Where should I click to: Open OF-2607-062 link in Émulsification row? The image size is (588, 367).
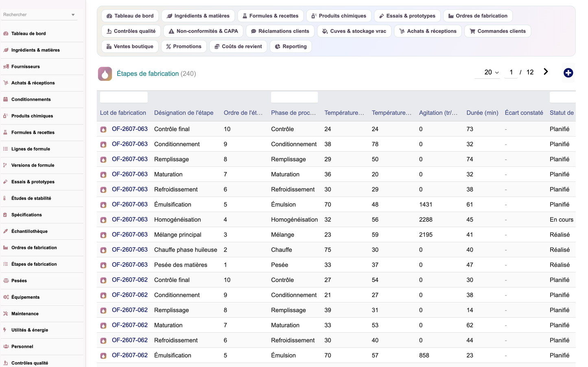point(130,355)
